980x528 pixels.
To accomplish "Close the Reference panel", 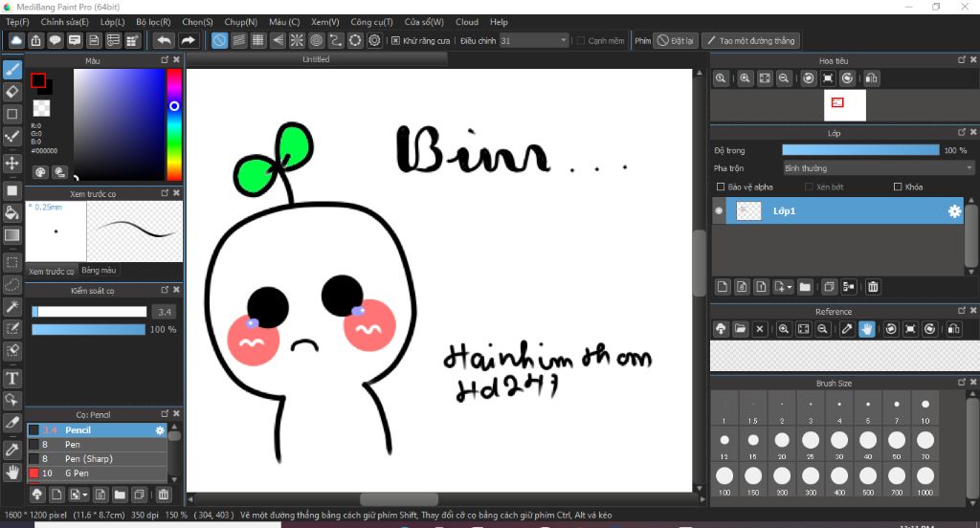I will tap(972, 311).
